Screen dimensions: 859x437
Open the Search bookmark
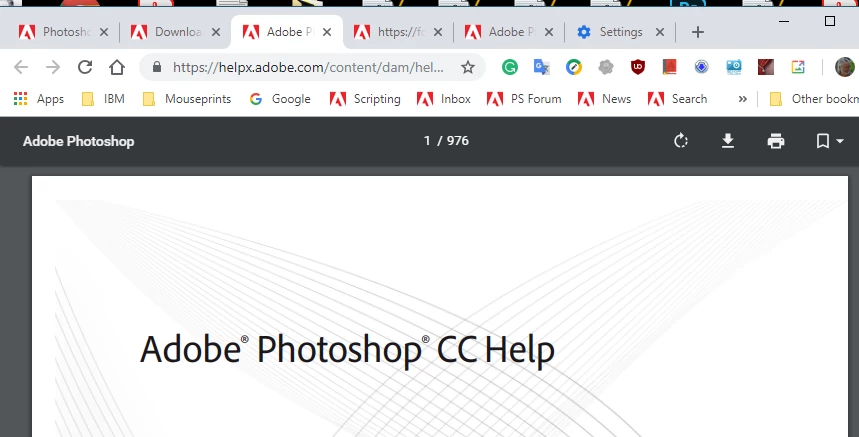pyautogui.click(x=678, y=99)
